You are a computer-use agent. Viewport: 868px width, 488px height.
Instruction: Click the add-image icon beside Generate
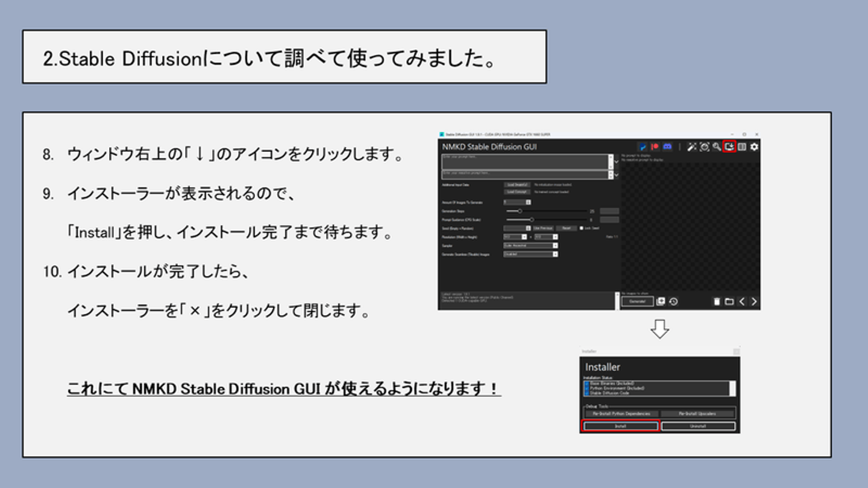click(x=661, y=301)
